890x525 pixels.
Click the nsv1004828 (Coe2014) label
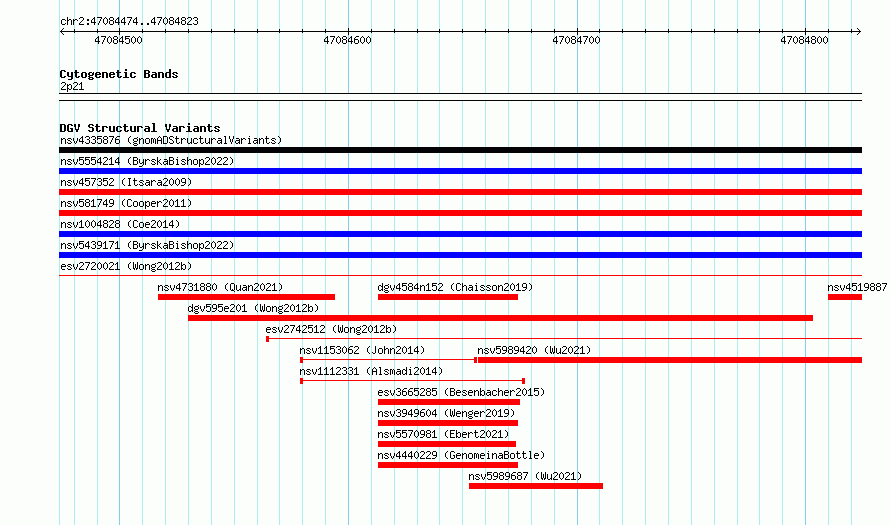click(x=120, y=224)
